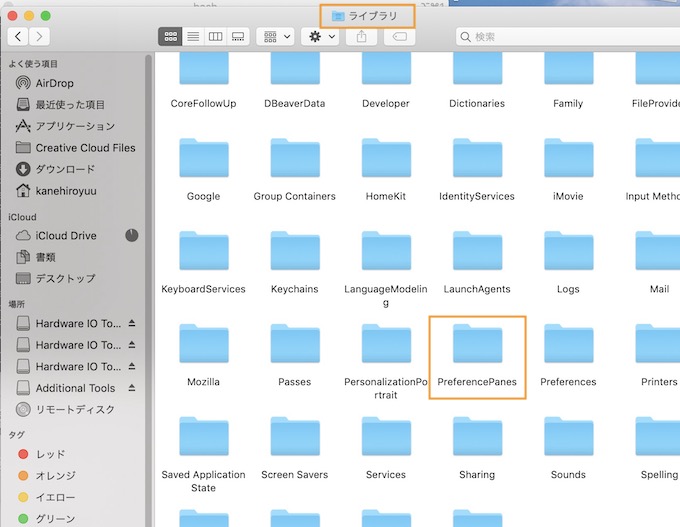Select the Saved Application State folder
Screen dimensions: 680x527
[203, 436]
